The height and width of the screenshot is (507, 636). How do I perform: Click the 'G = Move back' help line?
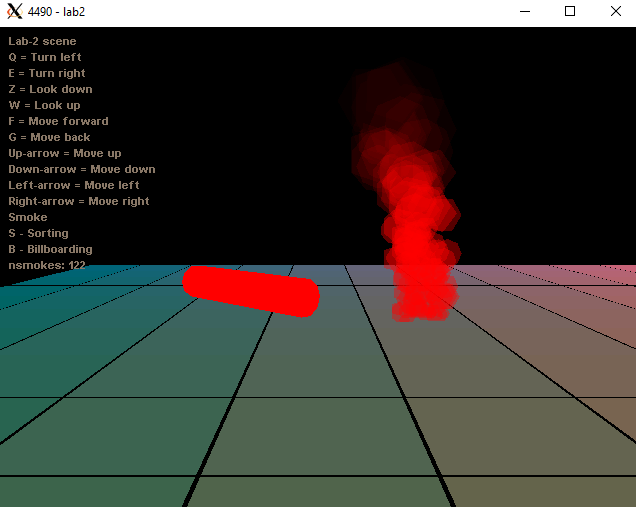point(49,137)
